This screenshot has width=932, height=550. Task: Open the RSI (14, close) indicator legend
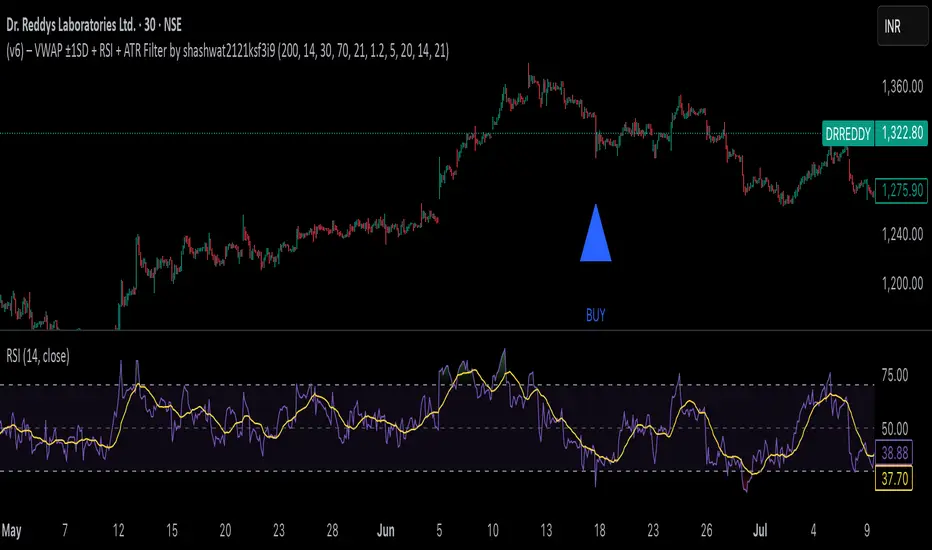38,356
